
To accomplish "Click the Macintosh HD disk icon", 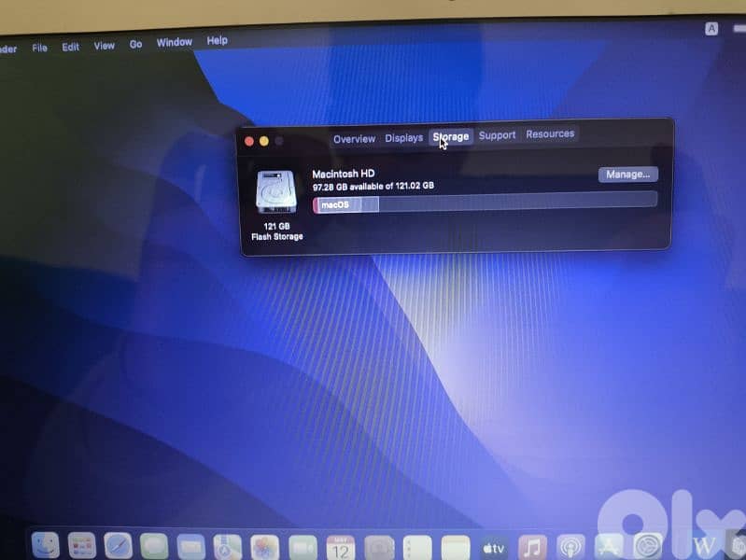I will click(276, 192).
